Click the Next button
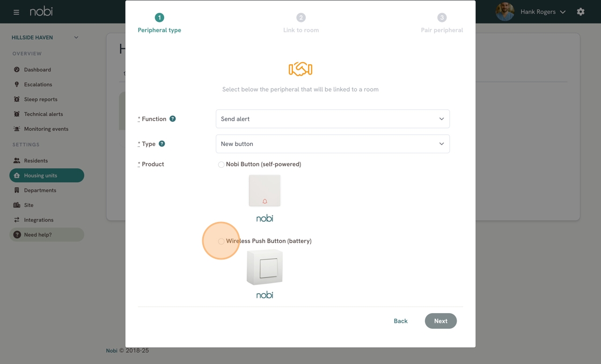 (441, 321)
